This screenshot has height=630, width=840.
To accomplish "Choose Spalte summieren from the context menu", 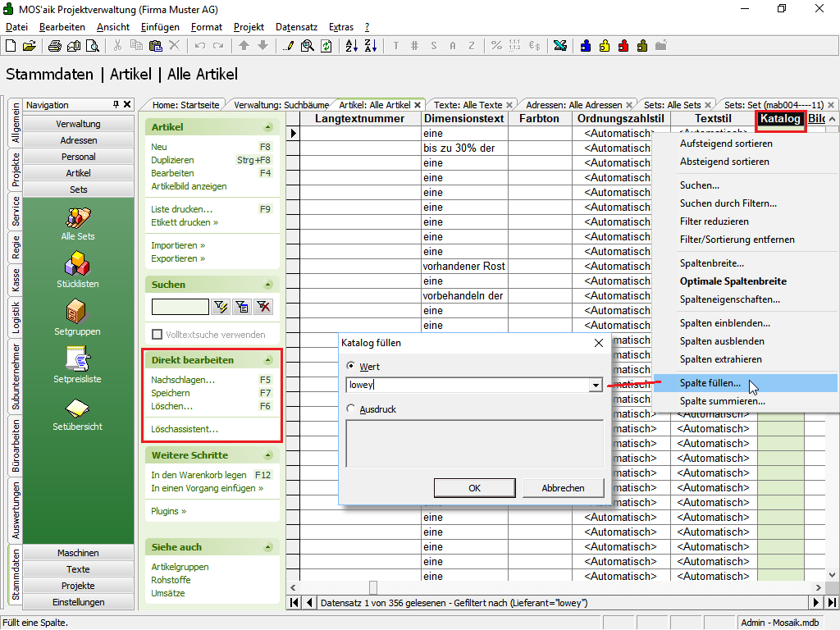I will pos(722,401).
